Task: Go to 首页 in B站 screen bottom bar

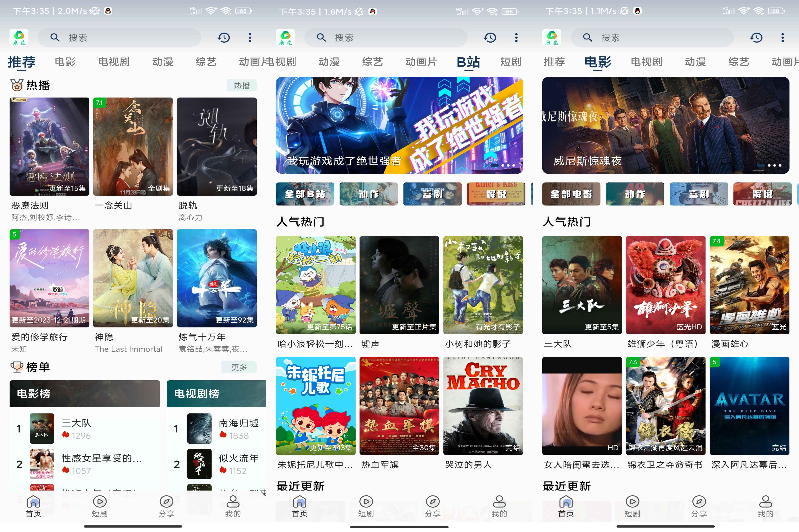Action: click(299, 506)
